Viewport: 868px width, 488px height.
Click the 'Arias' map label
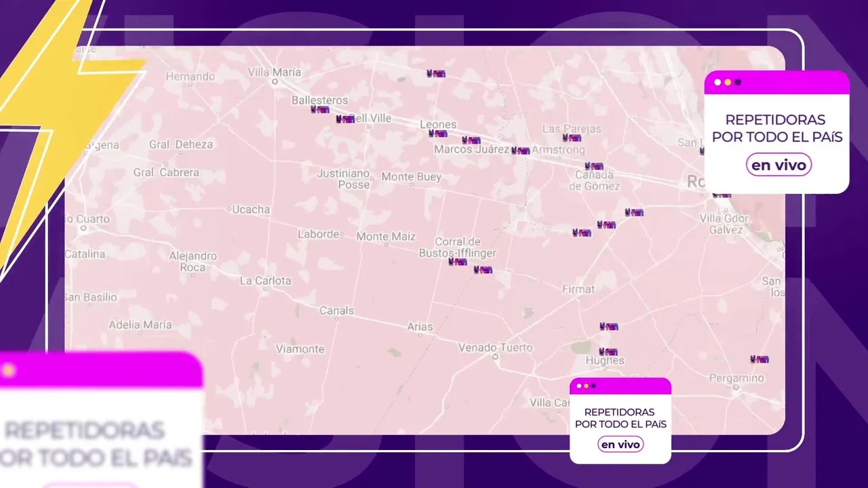coord(420,327)
